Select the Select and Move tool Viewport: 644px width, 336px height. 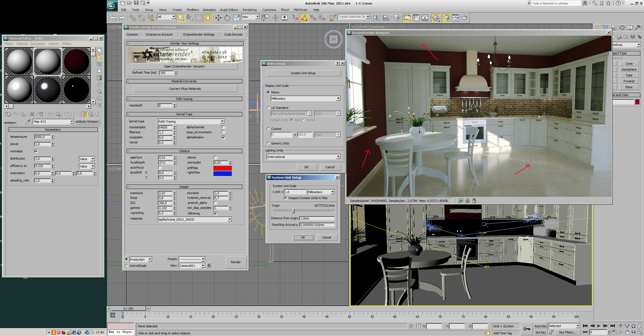[x=218, y=18]
